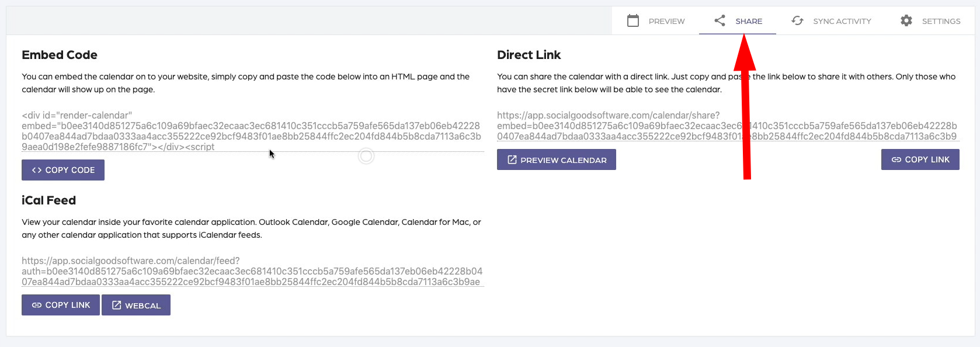
Task: Click the sync arrows icon
Action: tap(797, 21)
